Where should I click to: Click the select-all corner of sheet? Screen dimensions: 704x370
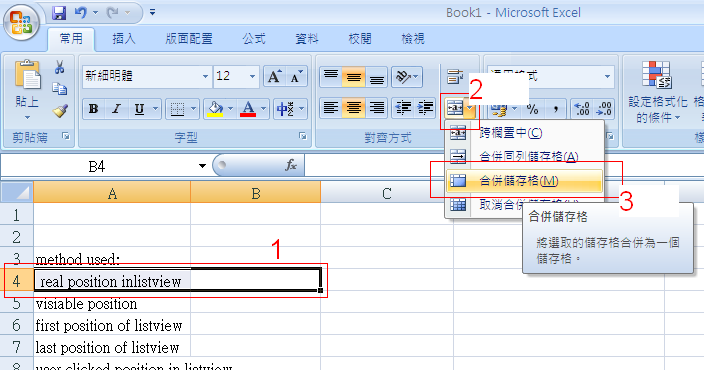[17, 192]
